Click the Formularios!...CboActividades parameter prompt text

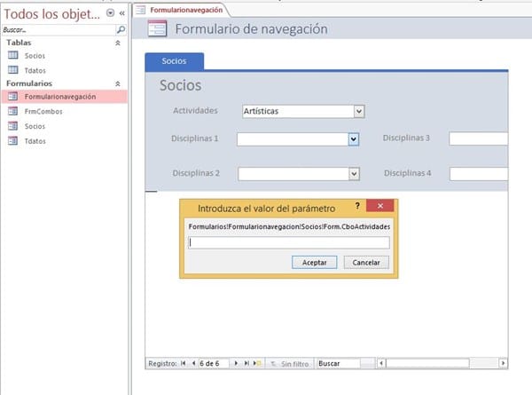pyautogui.click(x=289, y=226)
